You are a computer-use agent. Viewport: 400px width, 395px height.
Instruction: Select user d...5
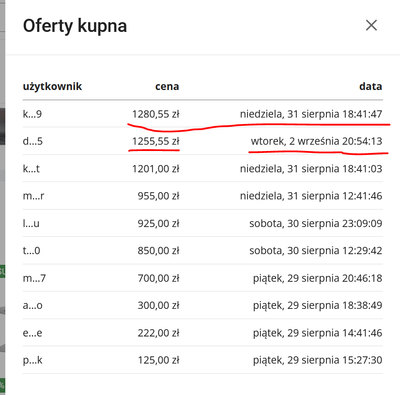point(33,141)
